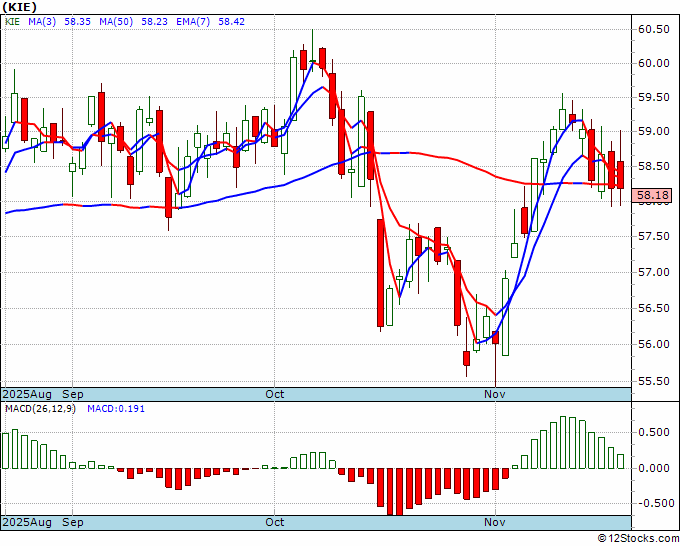Click the 60.50 price axis label
Screen dimensions: 680x546
[654, 29]
